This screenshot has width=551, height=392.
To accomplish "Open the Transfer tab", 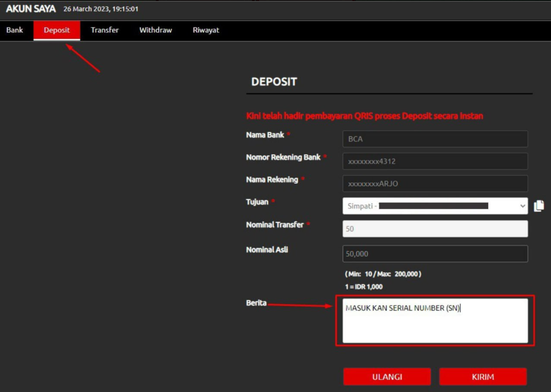I will (105, 30).
